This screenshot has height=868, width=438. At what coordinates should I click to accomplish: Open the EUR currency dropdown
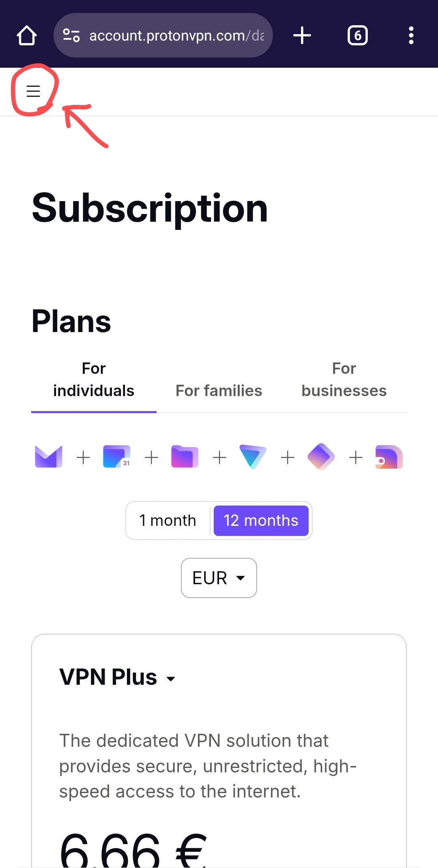click(x=219, y=578)
